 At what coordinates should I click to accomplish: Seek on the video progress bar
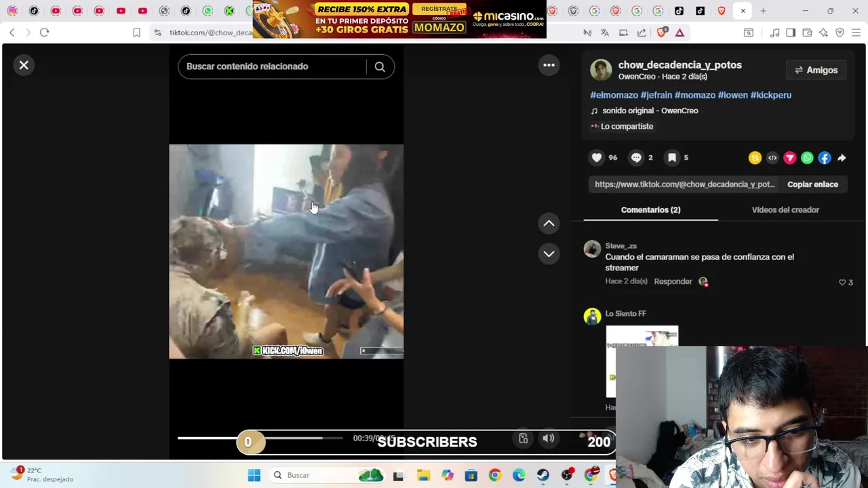(x=260, y=438)
